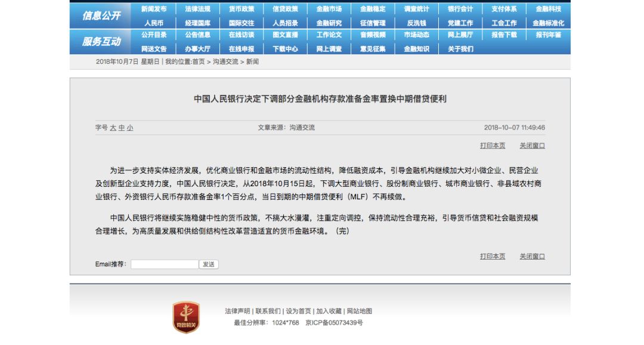Screen dimensions: 644x345
Task: Open 金融市场 navigation link
Action: (329, 9)
